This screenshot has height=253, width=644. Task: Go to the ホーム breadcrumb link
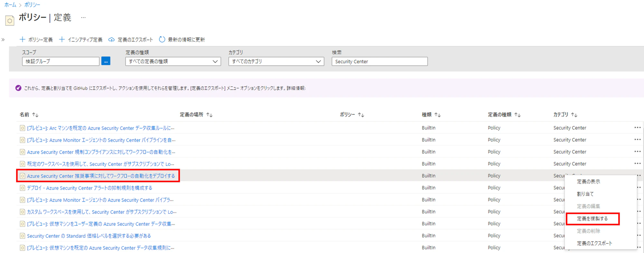10,5
